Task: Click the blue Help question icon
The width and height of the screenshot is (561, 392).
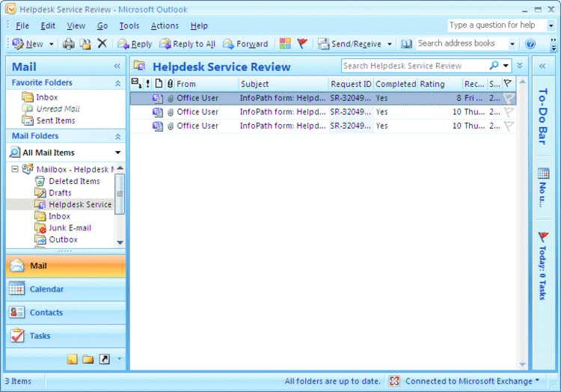Action: click(530, 44)
